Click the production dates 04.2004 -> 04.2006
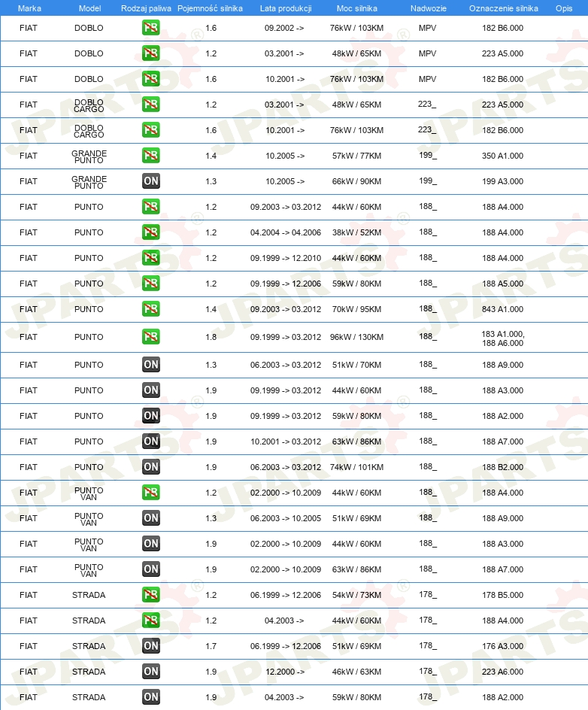Viewport: 588px width, 710px height. click(x=286, y=232)
